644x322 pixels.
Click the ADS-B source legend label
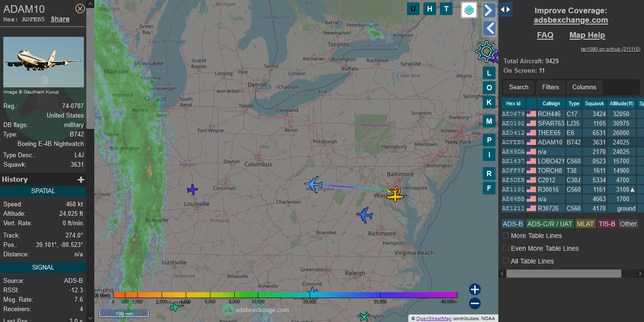[x=513, y=224]
